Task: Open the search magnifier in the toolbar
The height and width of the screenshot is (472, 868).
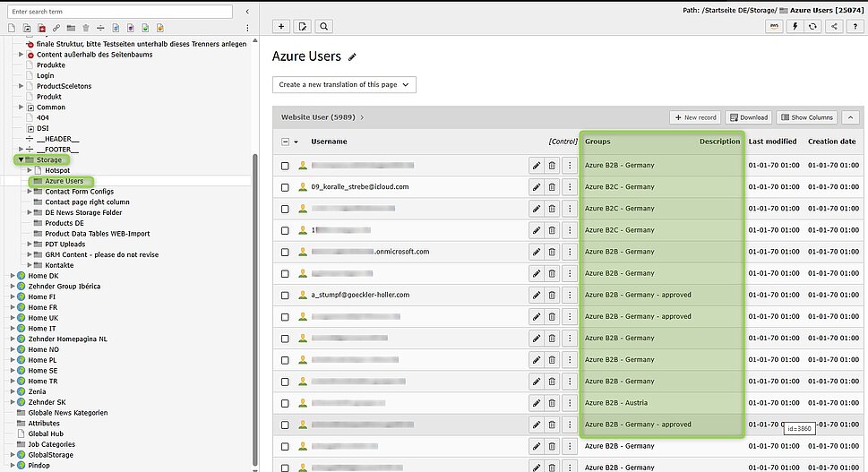Action: point(322,27)
